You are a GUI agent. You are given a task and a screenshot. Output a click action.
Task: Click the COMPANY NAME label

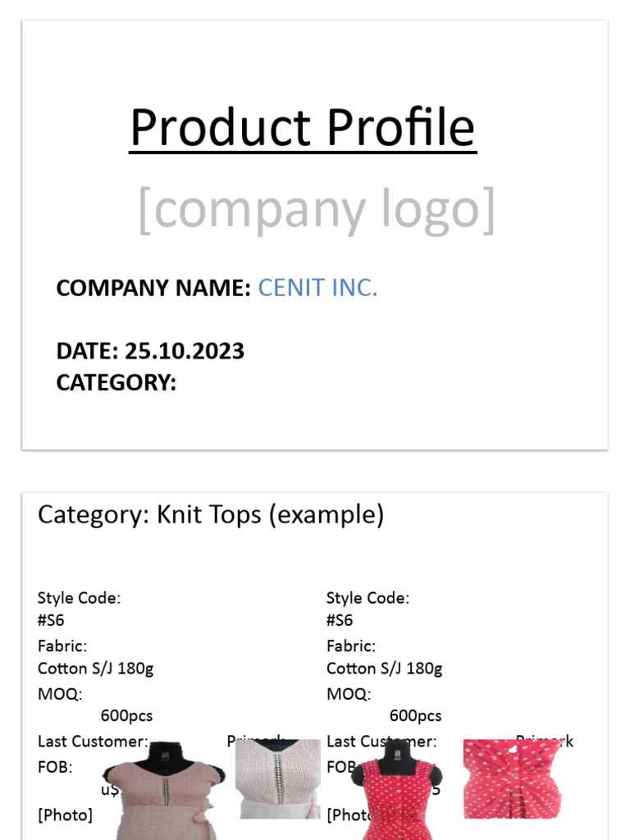click(153, 288)
